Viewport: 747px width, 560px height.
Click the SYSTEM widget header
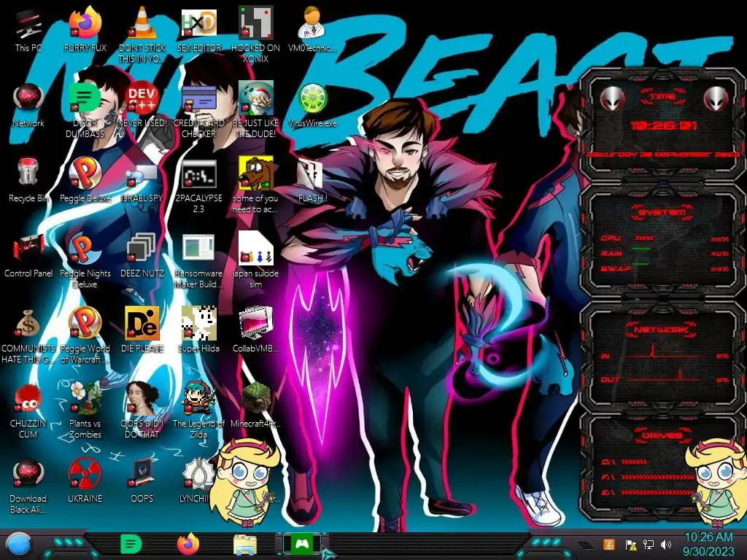(x=662, y=212)
